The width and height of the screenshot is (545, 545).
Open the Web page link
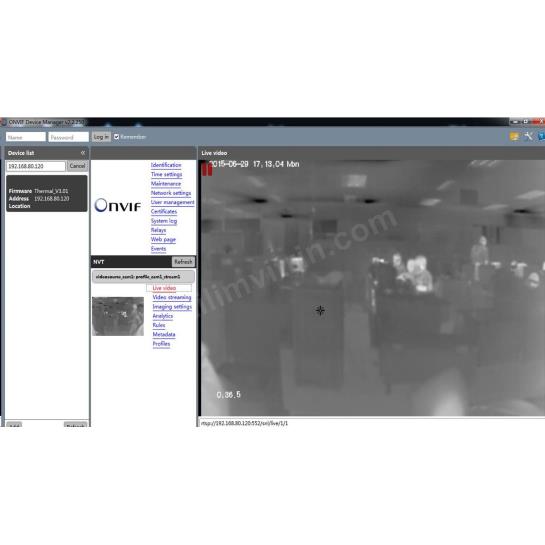pos(163,239)
